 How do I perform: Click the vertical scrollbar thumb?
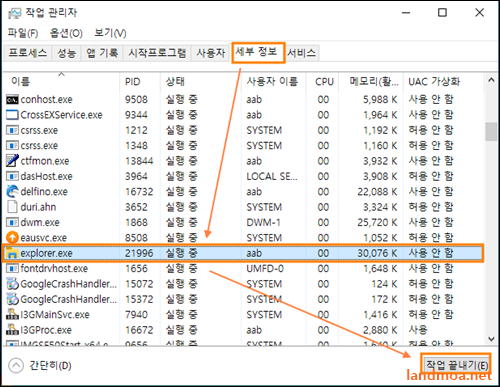(491, 132)
